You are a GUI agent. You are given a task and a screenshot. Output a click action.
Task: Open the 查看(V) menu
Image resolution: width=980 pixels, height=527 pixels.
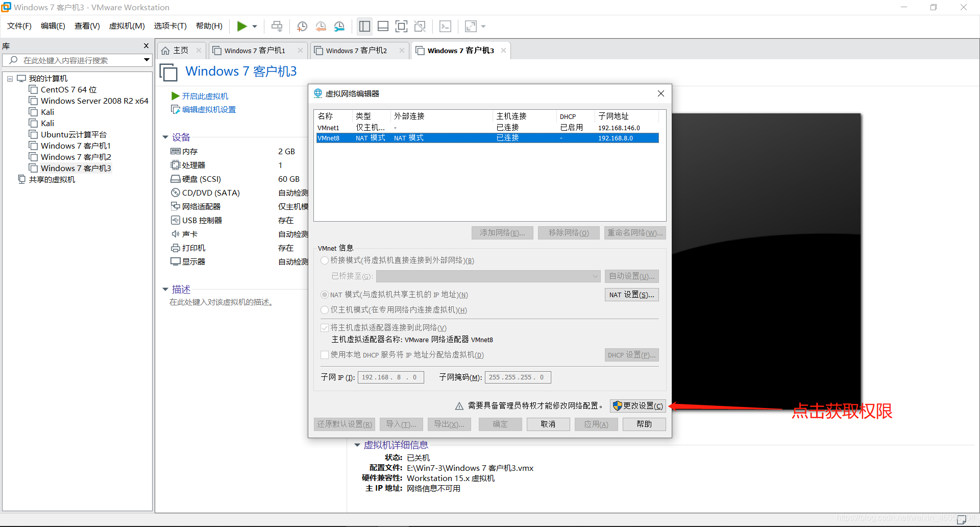pos(87,26)
